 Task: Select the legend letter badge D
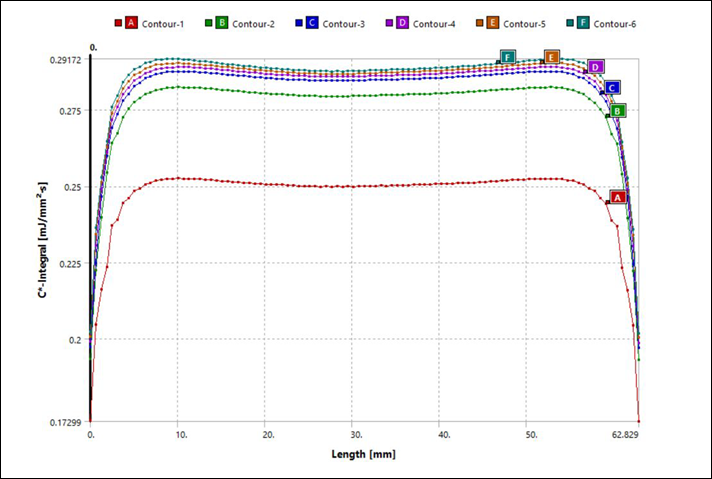pyautogui.click(x=402, y=23)
